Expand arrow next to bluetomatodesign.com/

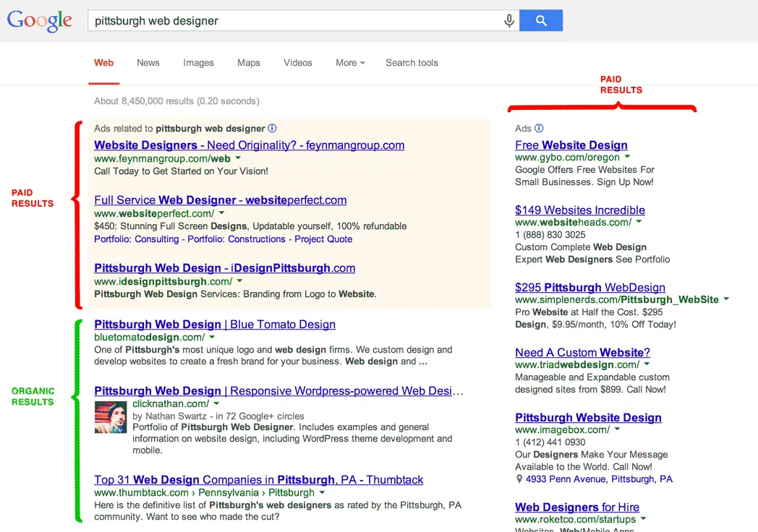212,337
